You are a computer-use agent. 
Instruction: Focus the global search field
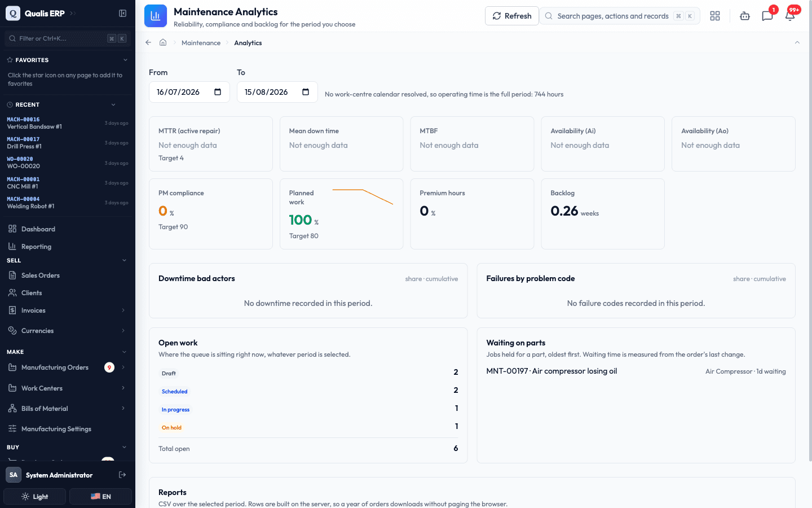coord(620,16)
